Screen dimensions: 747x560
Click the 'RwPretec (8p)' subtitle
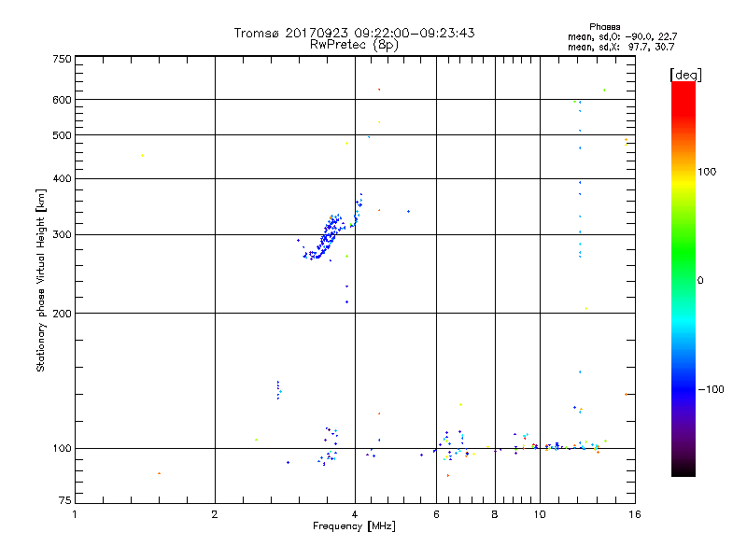click(354, 45)
